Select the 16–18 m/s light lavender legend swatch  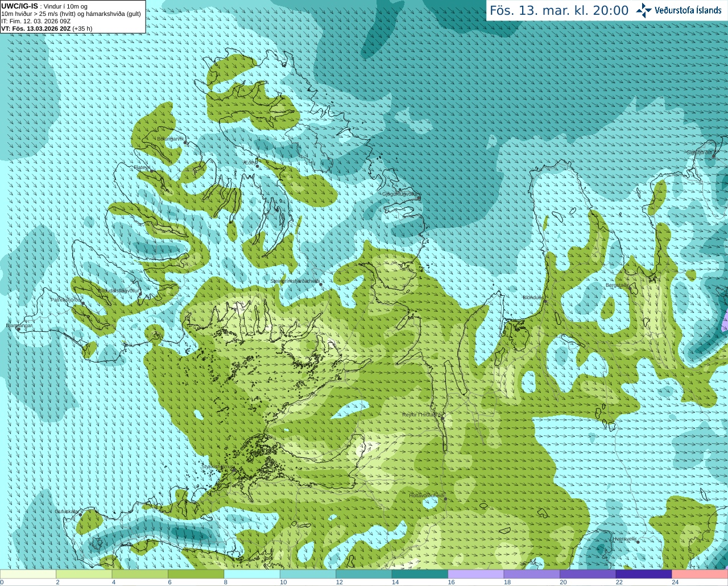pos(476,574)
